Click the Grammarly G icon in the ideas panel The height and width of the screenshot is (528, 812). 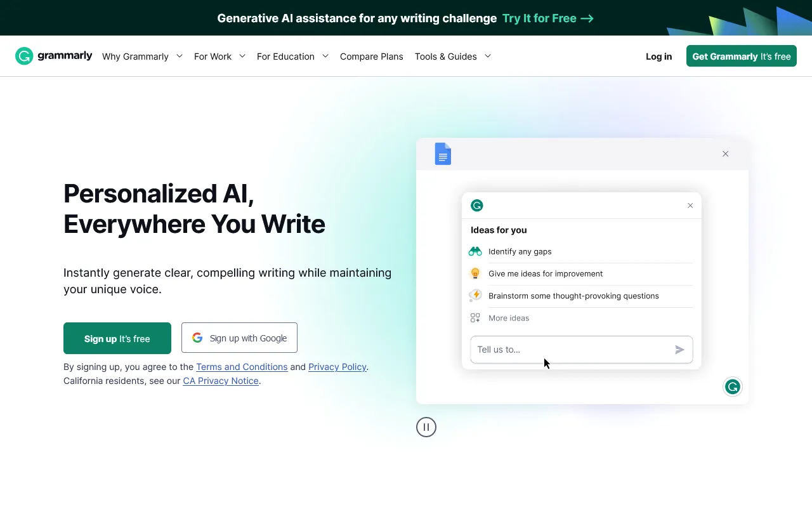[x=477, y=205]
